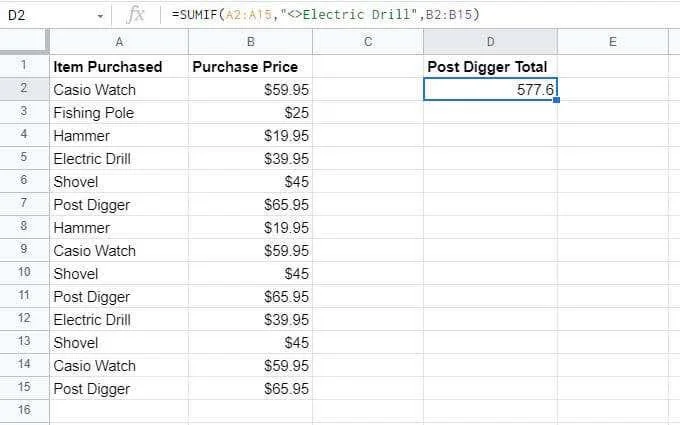Screen dimensions: 680x425
Task: Select Post Digger in row 7
Action: 119,204
